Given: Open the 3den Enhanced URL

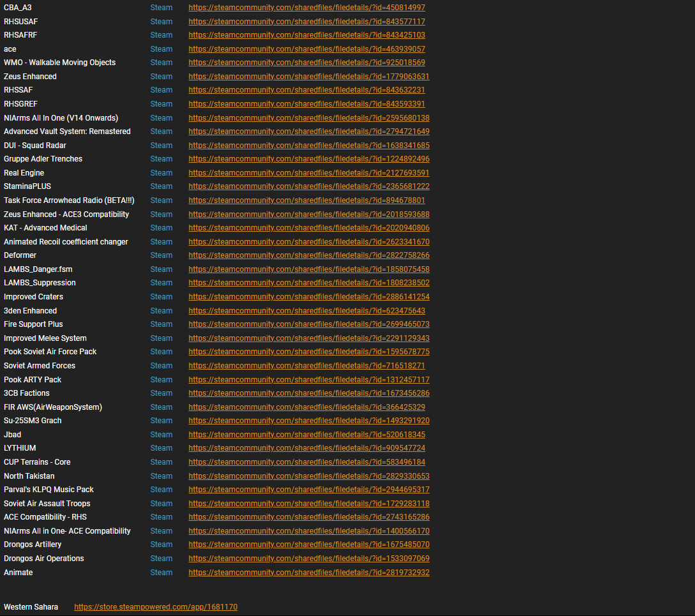Looking at the screenshot, I should (307, 311).
